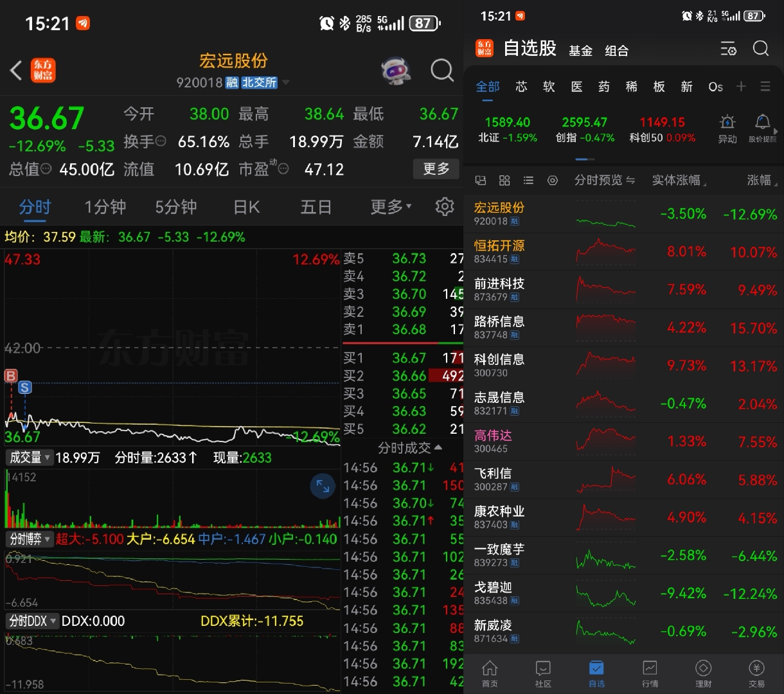
Task: Switch to 五日 chart tab
Action: (x=316, y=206)
